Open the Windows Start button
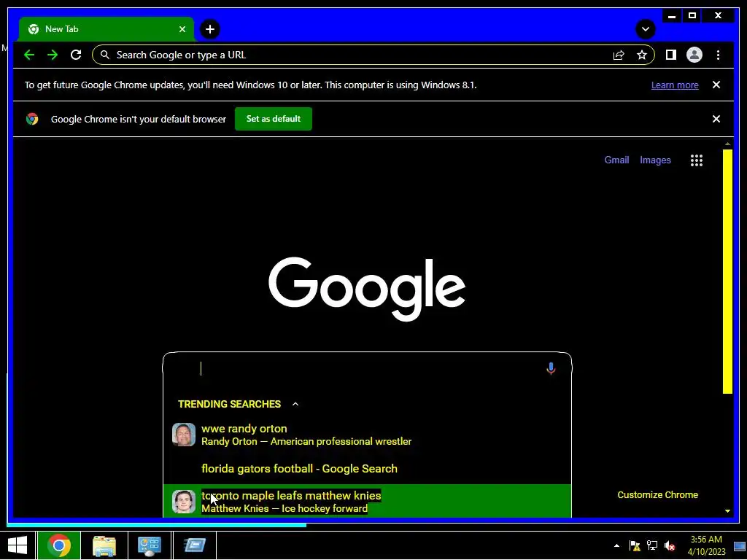Screen dimensions: 747x560 click(x=18, y=545)
